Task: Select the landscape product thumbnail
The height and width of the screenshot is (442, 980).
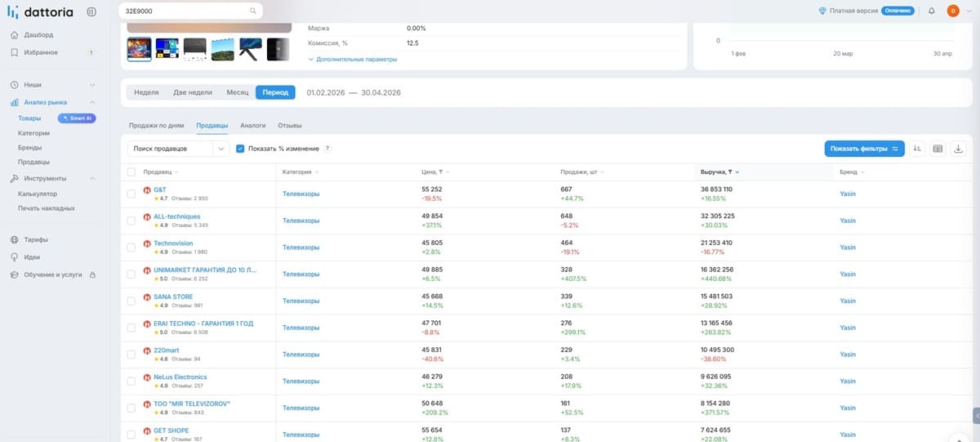Action: 223,49
